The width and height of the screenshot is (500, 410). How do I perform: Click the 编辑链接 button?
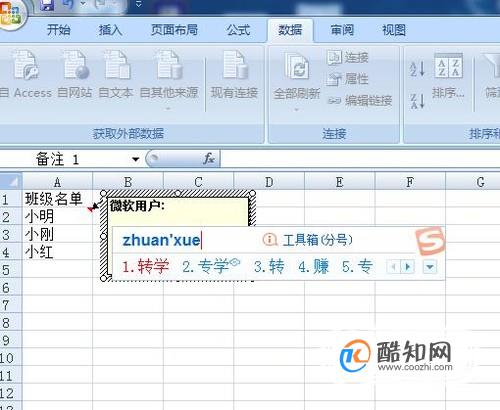(x=360, y=100)
